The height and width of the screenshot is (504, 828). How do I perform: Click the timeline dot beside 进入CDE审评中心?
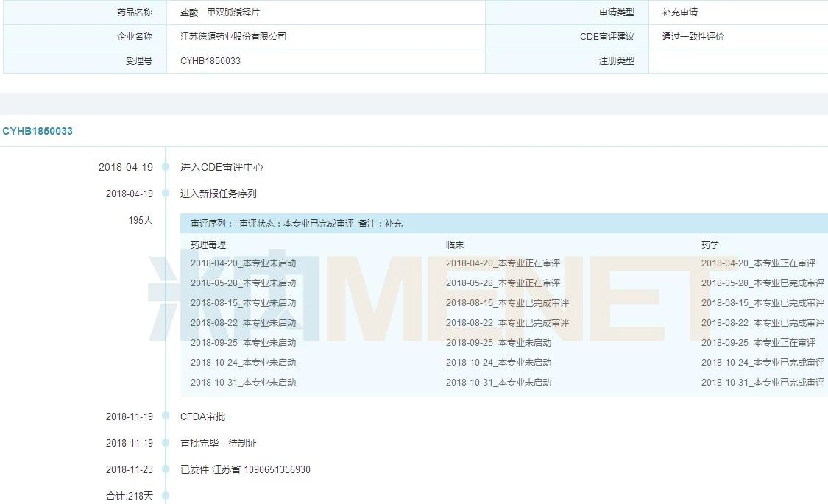(166, 167)
